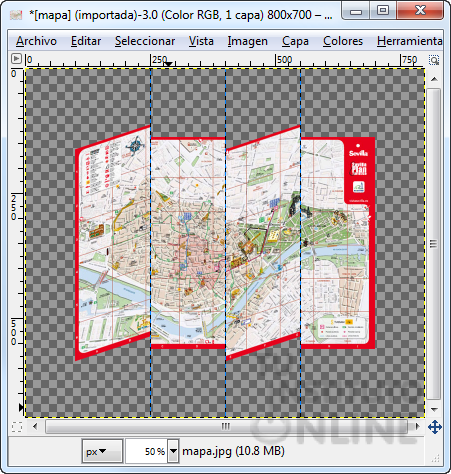Click the horizontal scrollbar left arrow

[35, 426]
